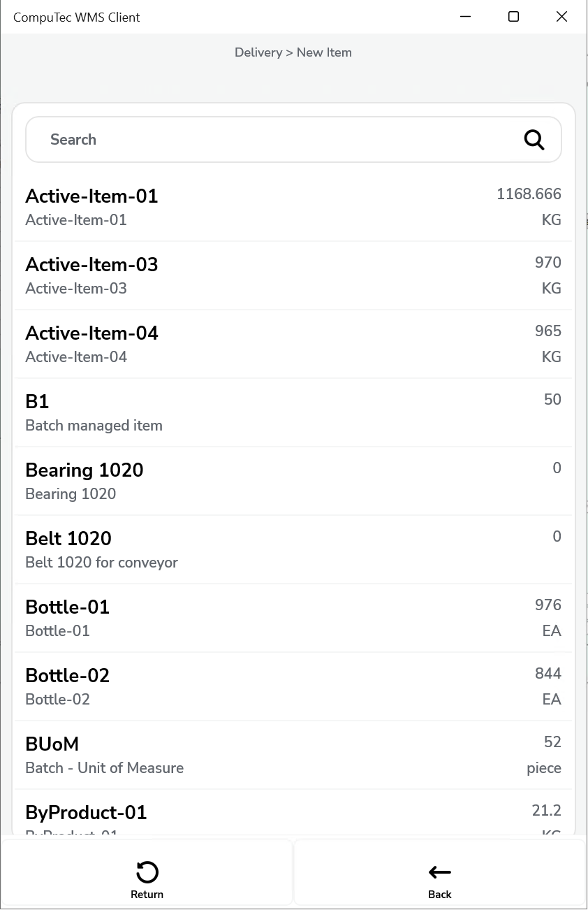The image size is (588, 910).
Task: Click the magnifying glass search icon
Action: click(x=534, y=140)
